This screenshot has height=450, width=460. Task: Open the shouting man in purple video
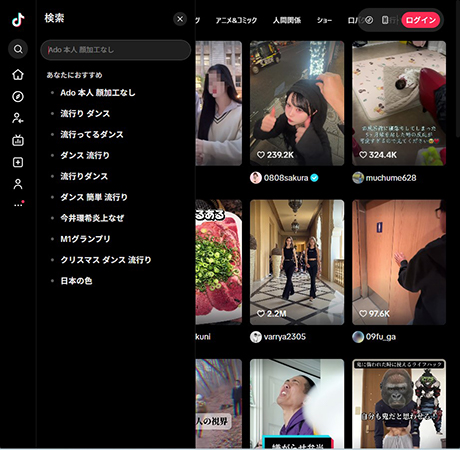[x=297, y=404]
